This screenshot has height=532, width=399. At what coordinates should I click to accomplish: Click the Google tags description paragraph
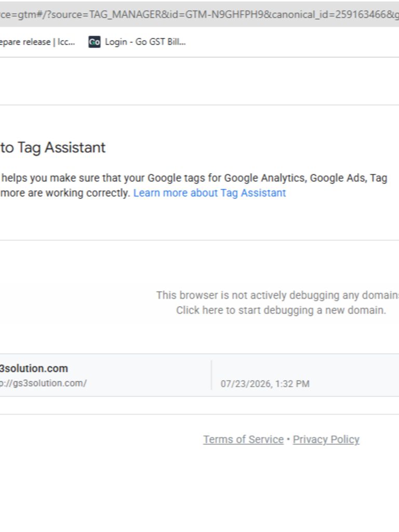click(194, 185)
